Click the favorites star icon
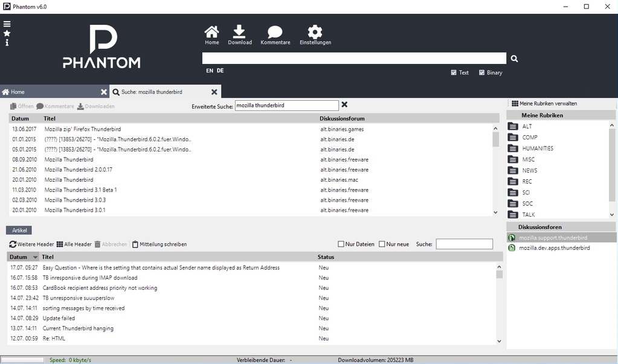 (x=7, y=33)
